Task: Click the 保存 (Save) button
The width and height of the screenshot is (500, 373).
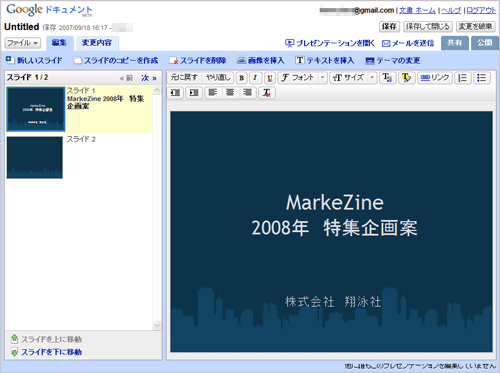Action: coord(389,26)
